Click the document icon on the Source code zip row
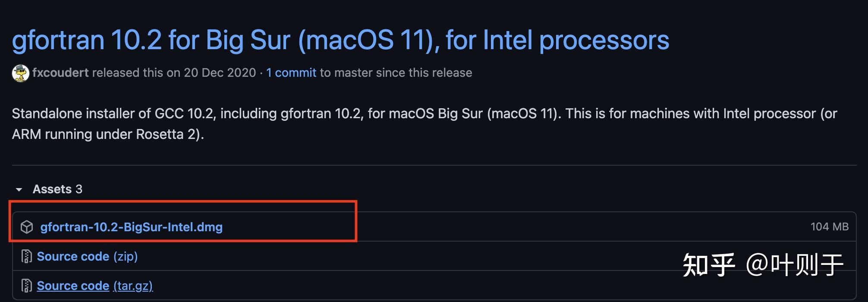The image size is (868, 302). [26, 256]
